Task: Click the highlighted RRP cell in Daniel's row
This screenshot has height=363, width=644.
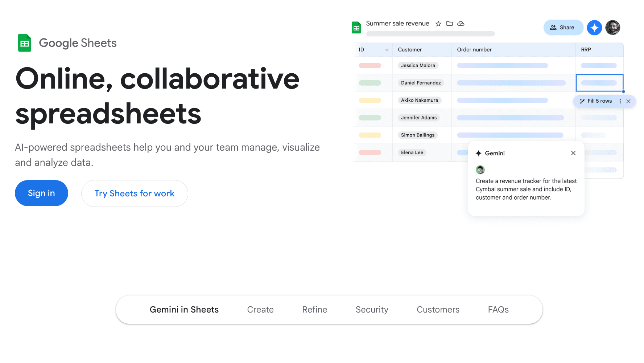Action: coord(599,83)
